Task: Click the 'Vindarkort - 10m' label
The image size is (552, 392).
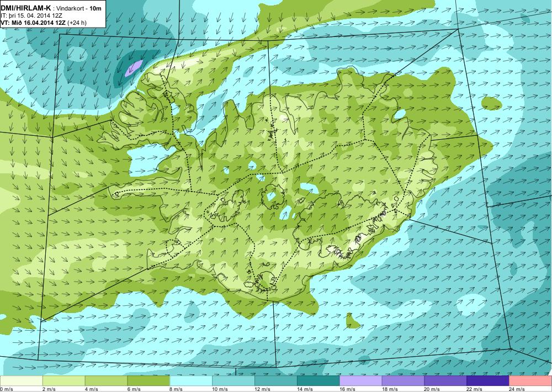Action: tap(79, 8)
